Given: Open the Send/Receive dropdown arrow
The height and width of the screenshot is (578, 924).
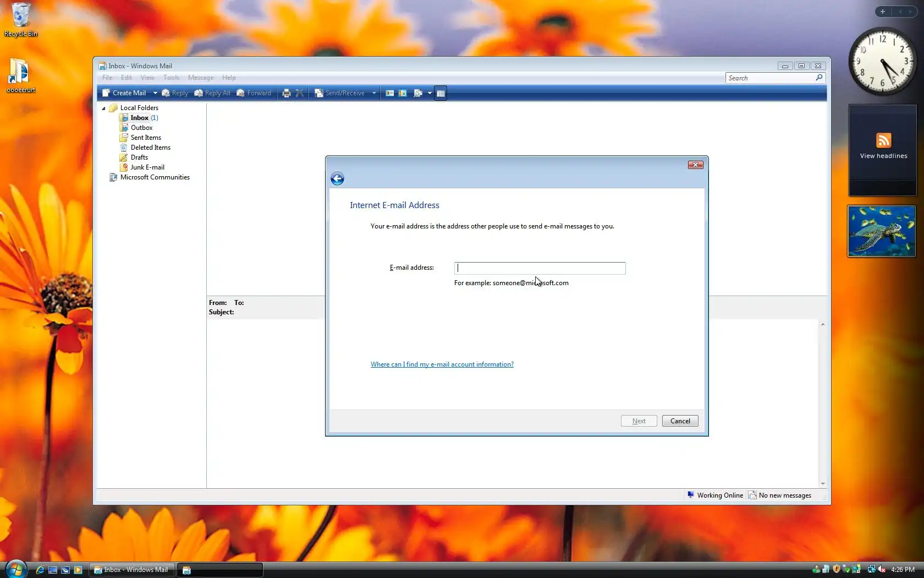Looking at the screenshot, I should click(x=374, y=93).
